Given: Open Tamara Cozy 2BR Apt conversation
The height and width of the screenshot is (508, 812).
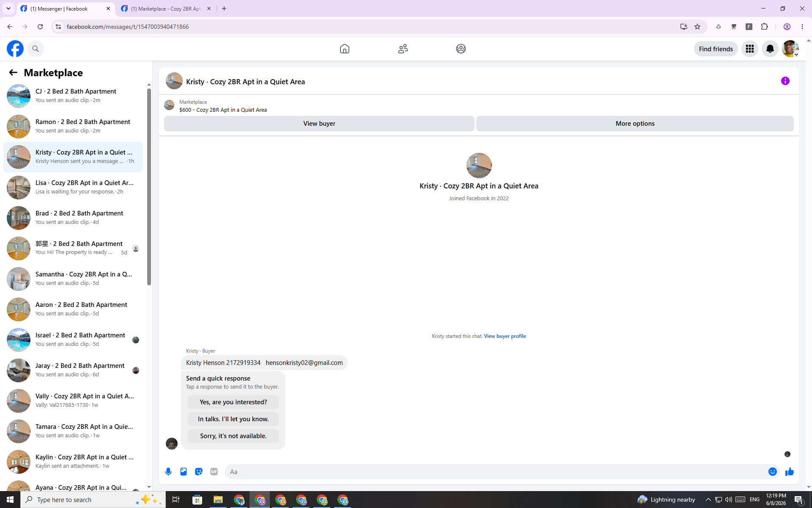Looking at the screenshot, I should (73, 431).
